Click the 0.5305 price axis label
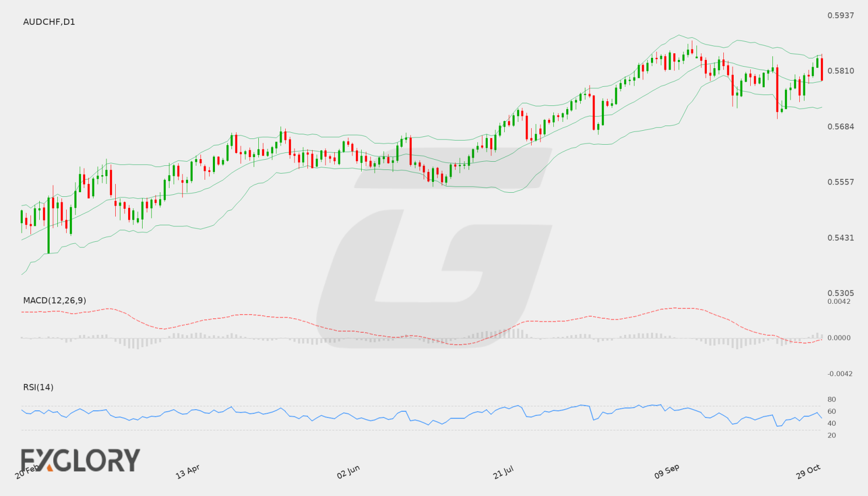The height and width of the screenshot is (496, 868). click(x=841, y=293)
